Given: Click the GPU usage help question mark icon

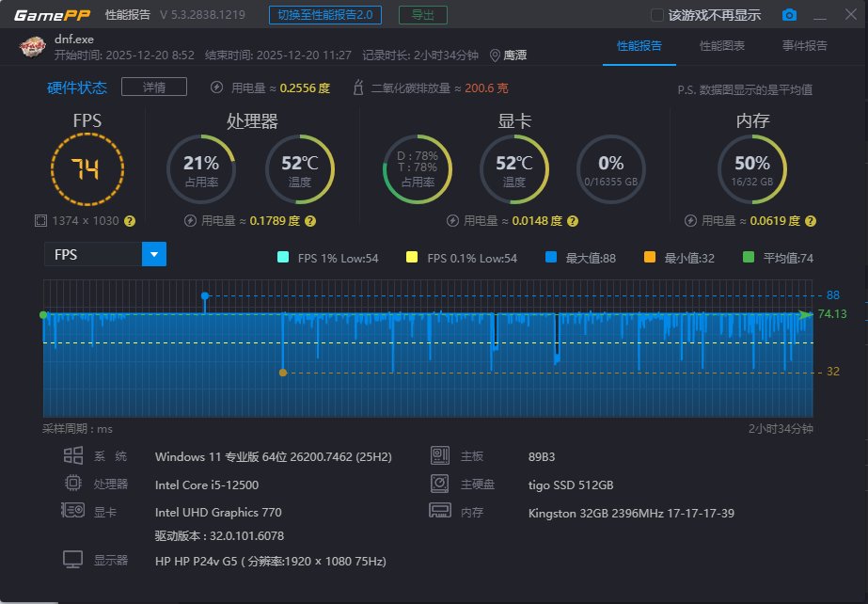Looking at the screenshot, I should tap(572, 221).
